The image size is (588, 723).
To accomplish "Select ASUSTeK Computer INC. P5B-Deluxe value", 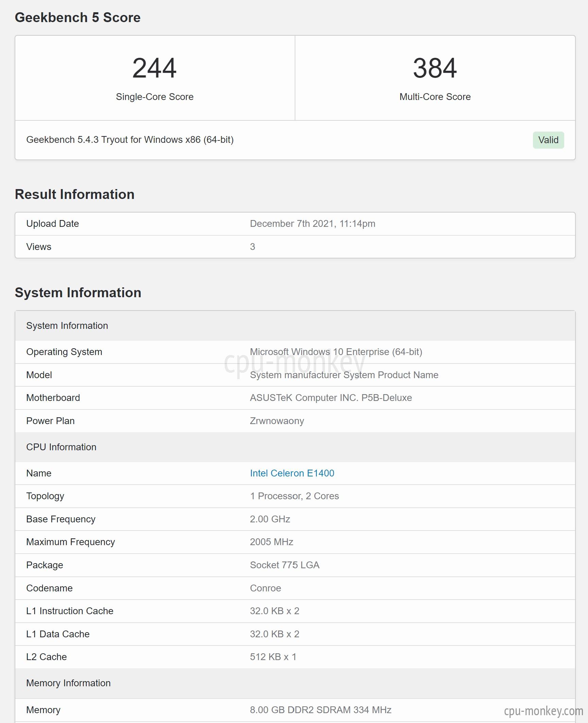I will tap(331, 398).
